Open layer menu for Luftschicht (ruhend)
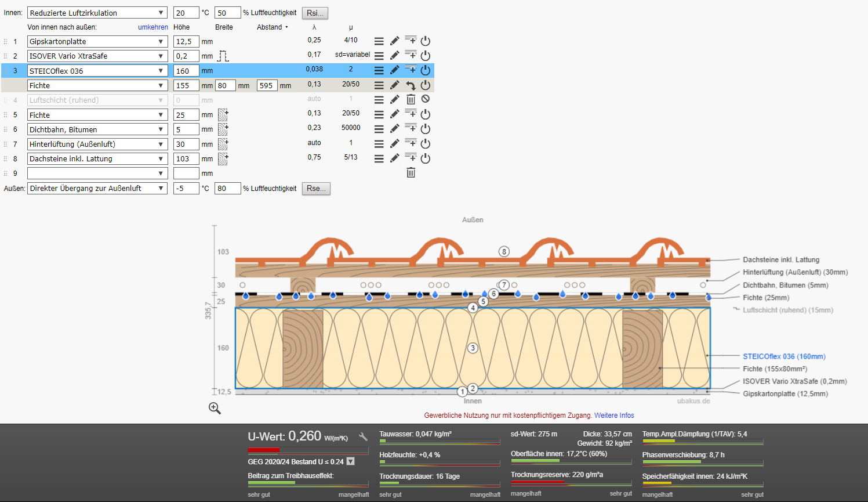This screenshot has height=502, width=868. click(x=379, y=100)
